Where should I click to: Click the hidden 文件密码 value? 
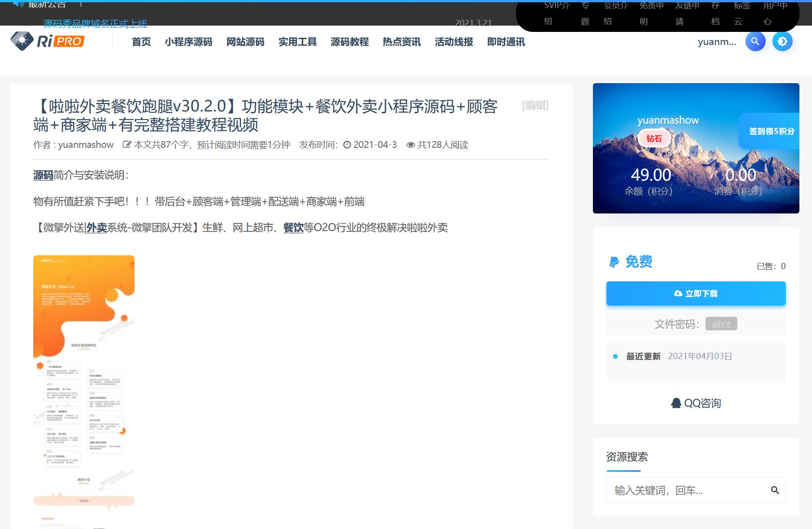click(721, 324)
